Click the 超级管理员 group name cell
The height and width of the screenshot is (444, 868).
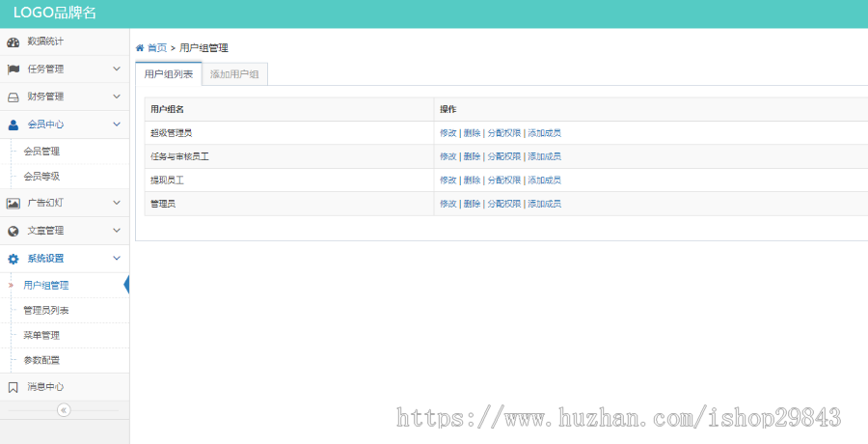tap(289, 133)
